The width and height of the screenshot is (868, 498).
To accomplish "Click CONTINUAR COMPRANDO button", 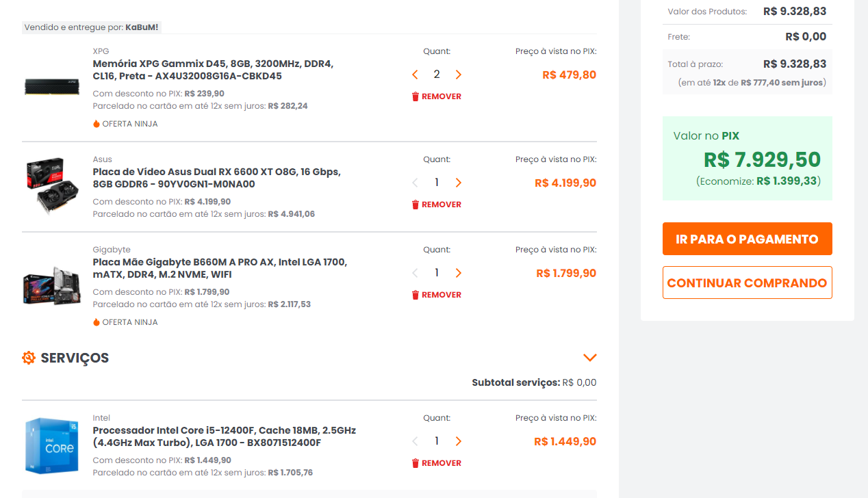I will coord(748,283).
